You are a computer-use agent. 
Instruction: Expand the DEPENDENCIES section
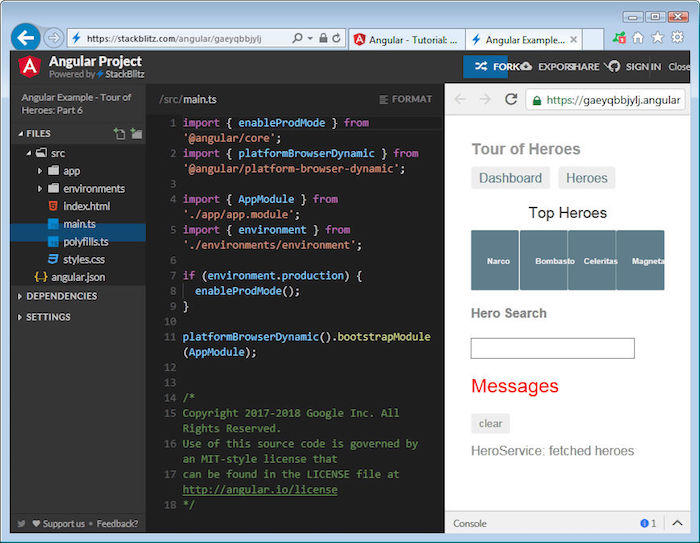pos(57,297)
